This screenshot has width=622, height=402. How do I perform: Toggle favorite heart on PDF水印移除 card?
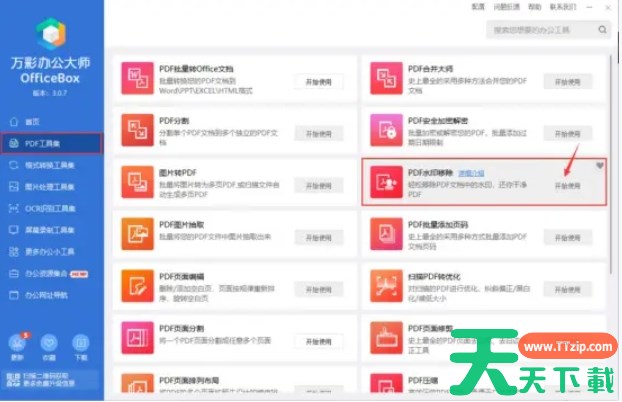click(600, 165)
